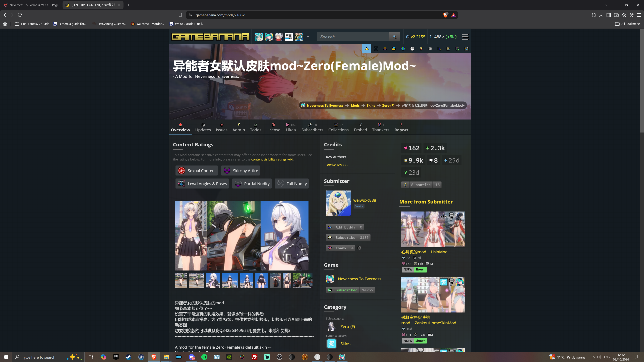The width and height of the screenshot is (644, 362).
Task: Toggle NSFW Shown under the HsinMod entry
Action: (415, 269)
